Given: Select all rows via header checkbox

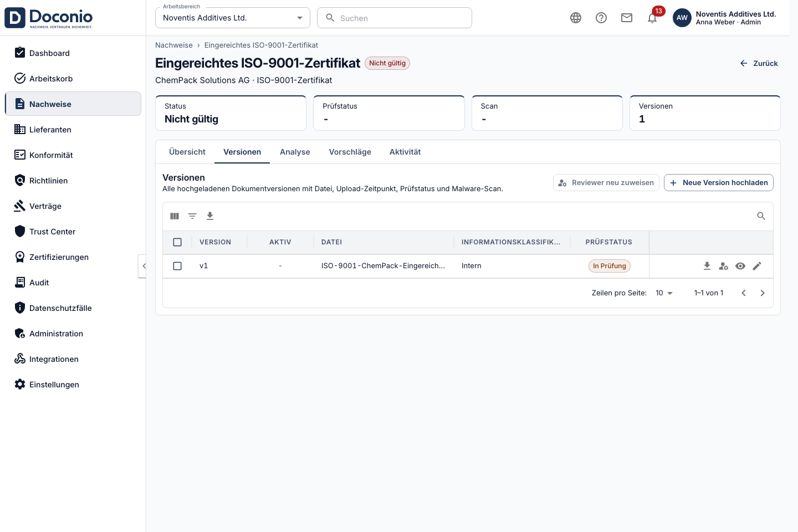Looking at the screenshot, I should pyautogui.click(x=177, y=242).
